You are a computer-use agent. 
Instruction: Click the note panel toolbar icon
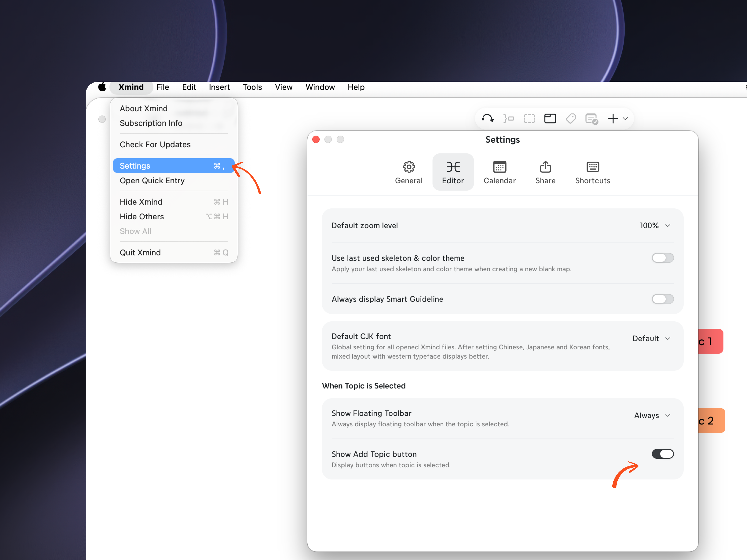click(x=550, y=118)
